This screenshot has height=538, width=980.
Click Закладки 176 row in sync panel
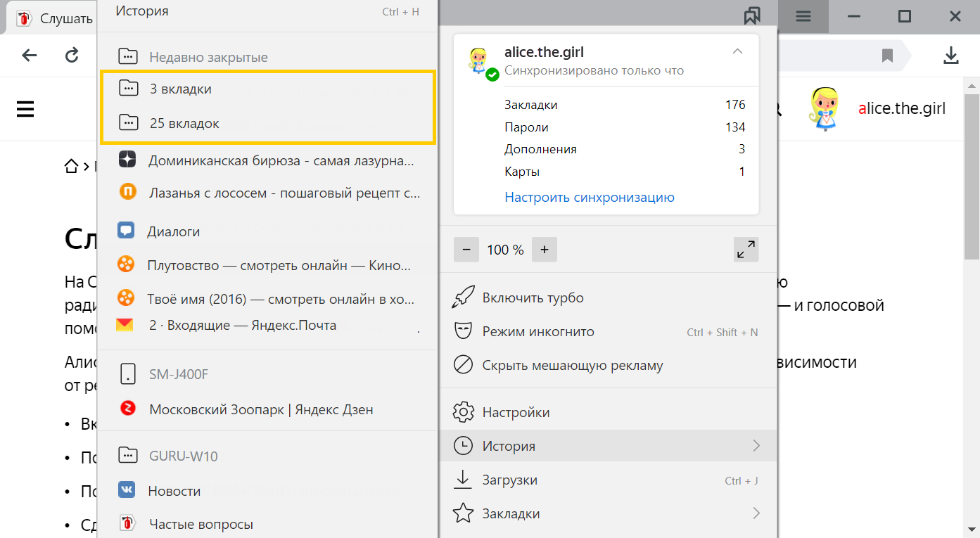click(625, 105)
